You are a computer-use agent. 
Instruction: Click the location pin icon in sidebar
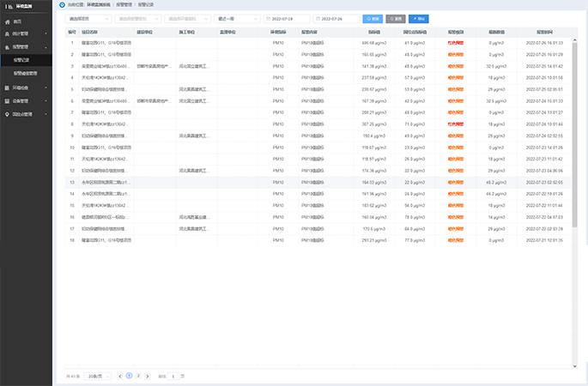click(x=7, y=113)
